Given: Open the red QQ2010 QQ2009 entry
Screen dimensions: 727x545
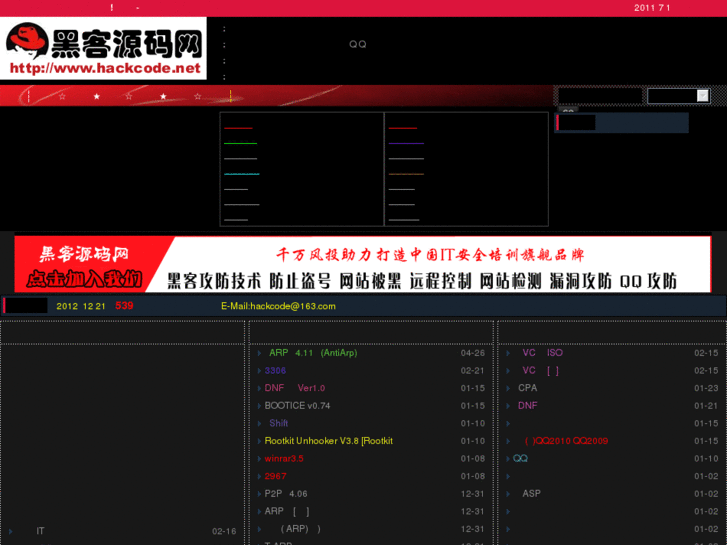Looking at the screenshot, I should pos(566,441).
